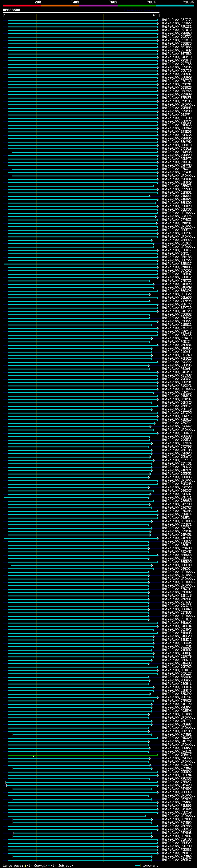Click the orange ~40% identity color segment
Screen dimensions: 197x868
(60, 6)
